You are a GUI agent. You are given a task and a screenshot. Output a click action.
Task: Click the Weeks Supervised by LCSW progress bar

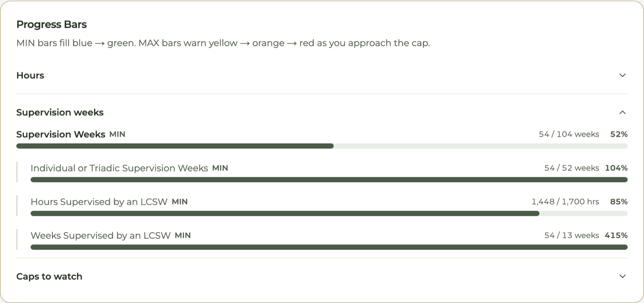coord(329,247)
